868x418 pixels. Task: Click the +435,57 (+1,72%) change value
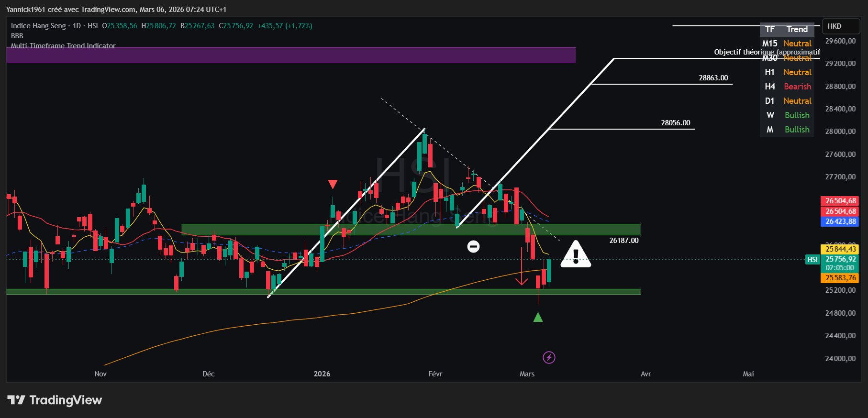[285, 26]
